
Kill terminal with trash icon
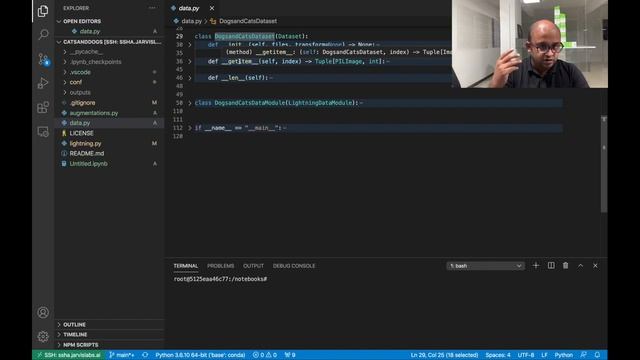565,266
